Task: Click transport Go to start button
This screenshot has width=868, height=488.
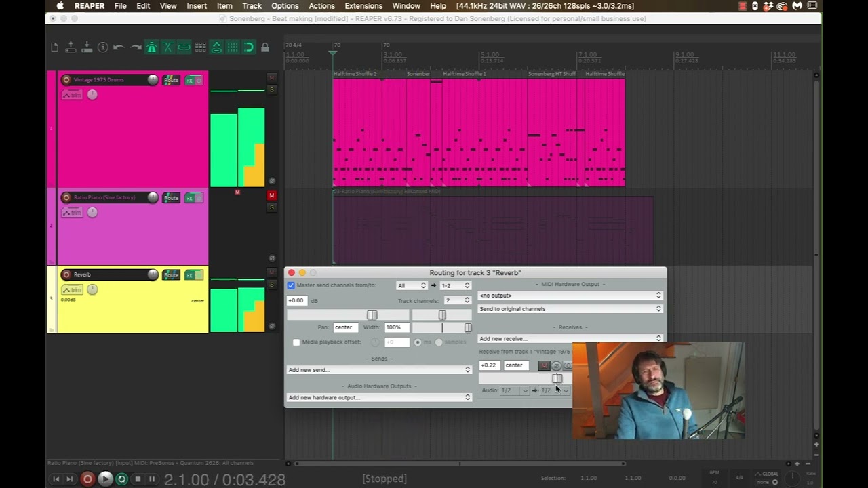Action: (x=56, y=479)
